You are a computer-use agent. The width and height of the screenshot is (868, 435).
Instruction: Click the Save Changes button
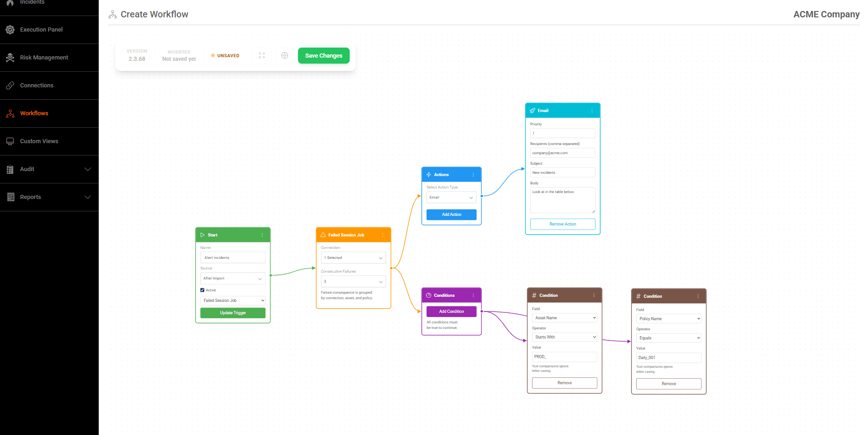[324, 55]
